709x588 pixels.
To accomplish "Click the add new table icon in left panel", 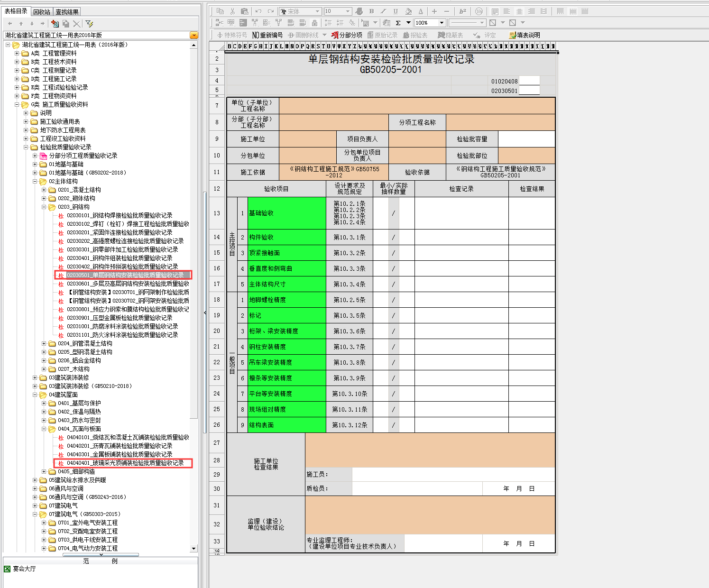I will (x=55, y=23).
